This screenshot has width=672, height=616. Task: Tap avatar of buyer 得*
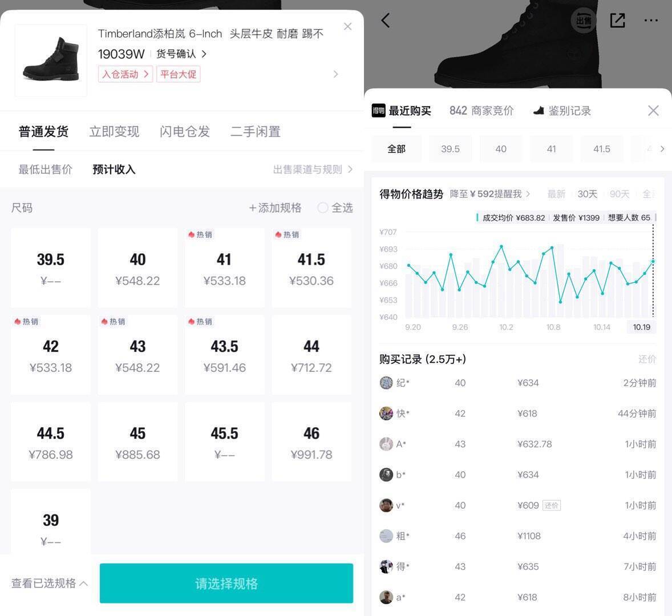(x=386, y=566)
